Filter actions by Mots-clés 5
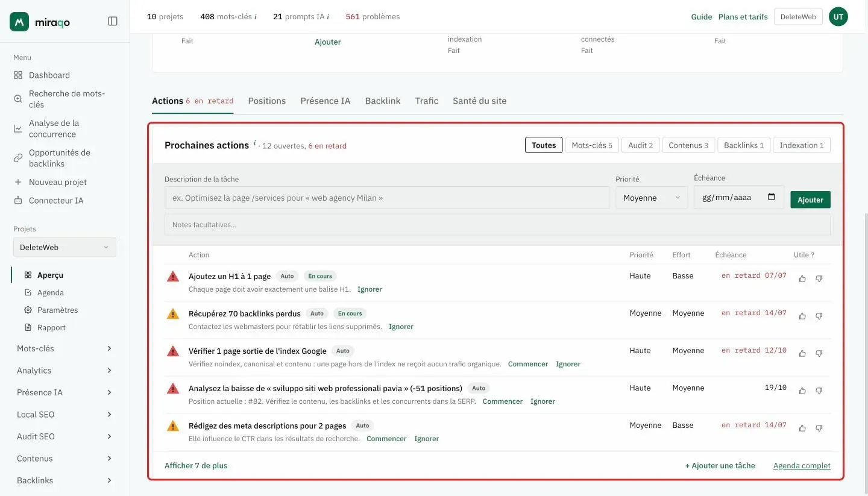Image resolution: width=868 pixels, height=496 pixels. [592, 145]
